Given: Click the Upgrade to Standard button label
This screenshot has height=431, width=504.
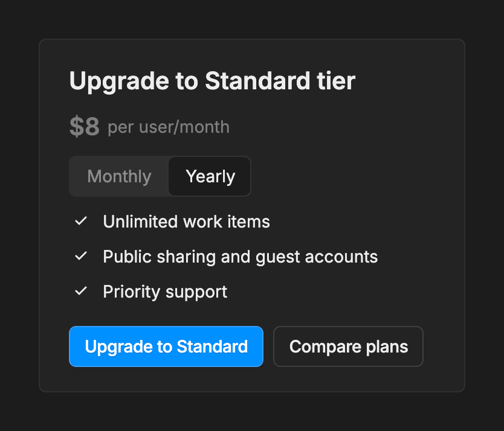Looking at the screenshot, I should (x=166, y=346).
